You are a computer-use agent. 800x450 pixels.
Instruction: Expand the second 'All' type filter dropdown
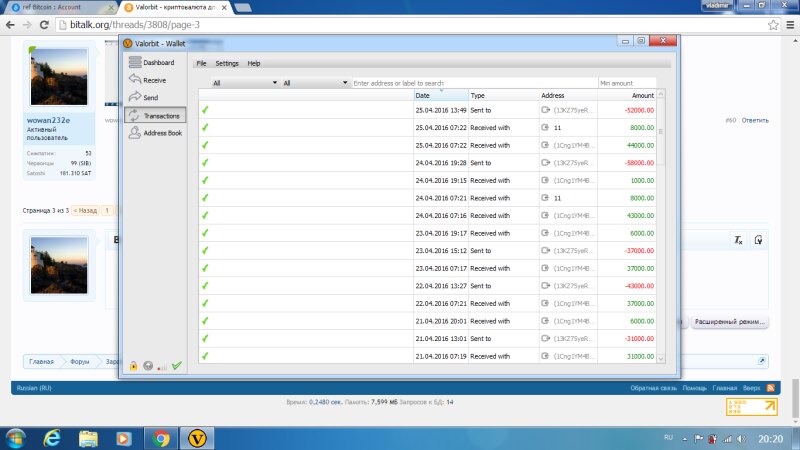click(x=315, y=83)
